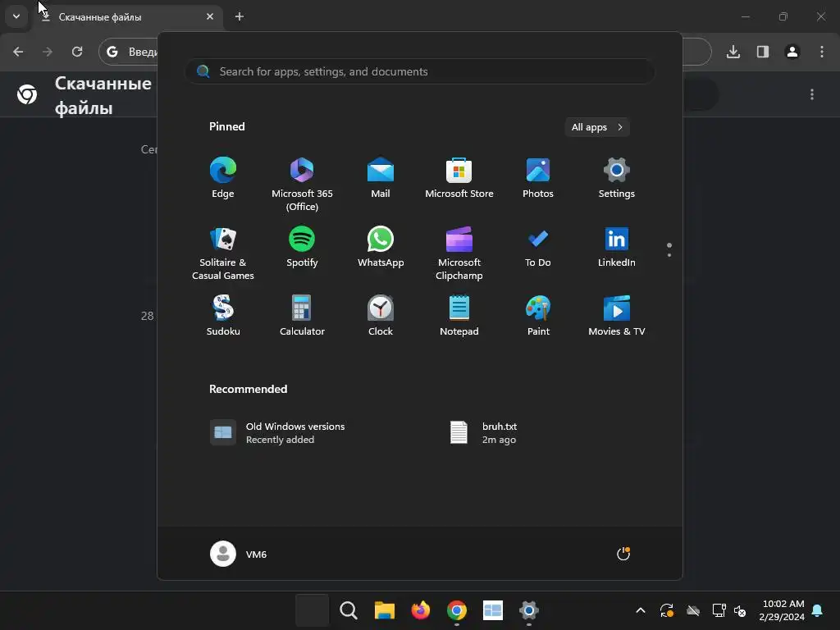Open Microsoft Store from Pinned
This screenshot has height=630, width=840.
(459, 178)
